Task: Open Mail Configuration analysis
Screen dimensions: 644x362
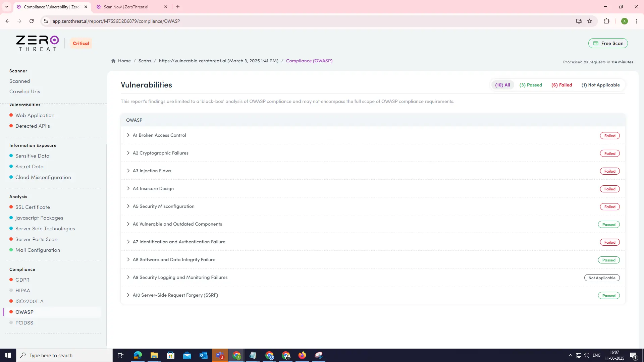Action: (x=38, y=250)
